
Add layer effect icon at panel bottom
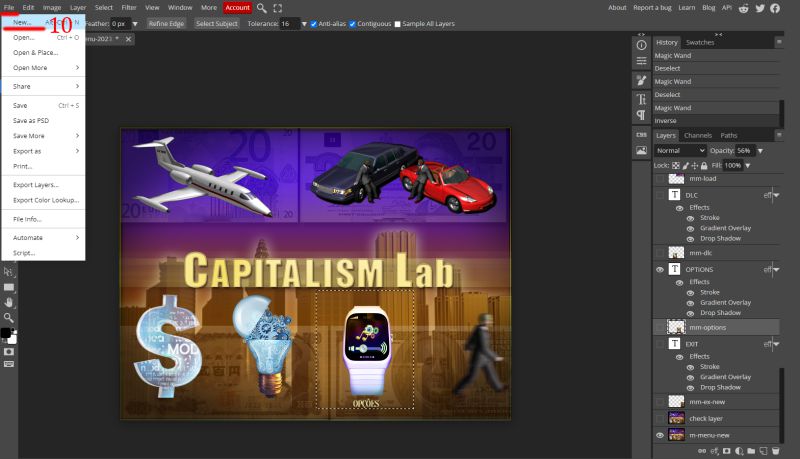click(714, 451)
